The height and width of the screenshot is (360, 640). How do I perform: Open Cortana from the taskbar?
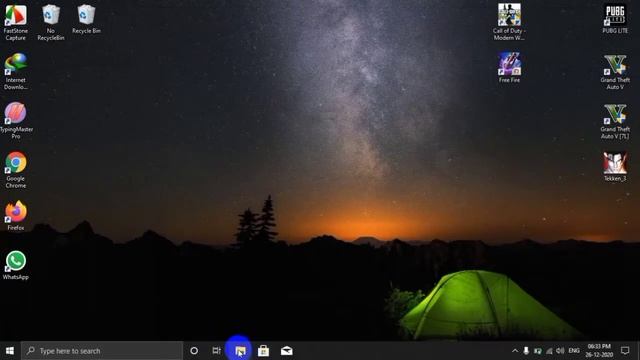pyautogui.click(x=194, y=351)
